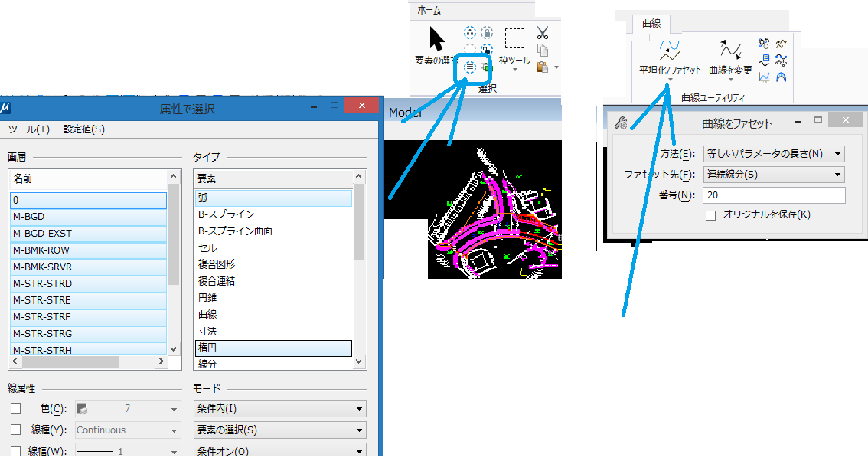Click the paste clipboard icon

543,67
